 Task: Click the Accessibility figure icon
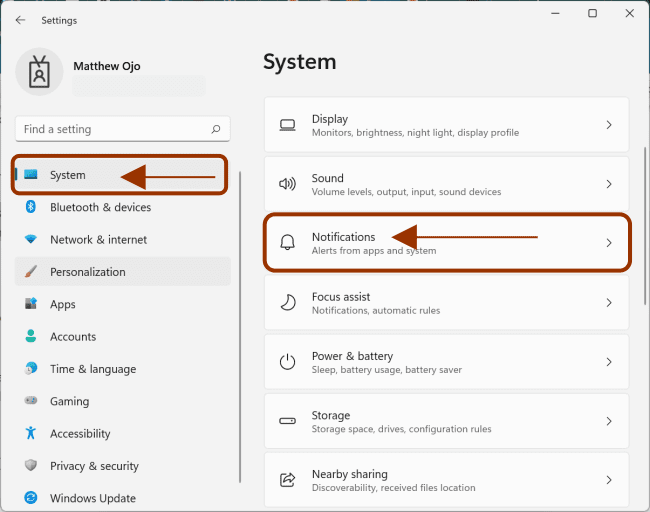click(31, 433)
